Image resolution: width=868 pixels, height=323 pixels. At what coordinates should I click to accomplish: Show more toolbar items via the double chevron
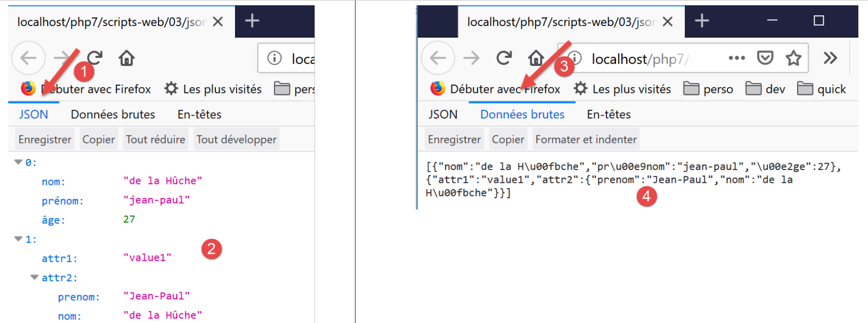[830, 58]
